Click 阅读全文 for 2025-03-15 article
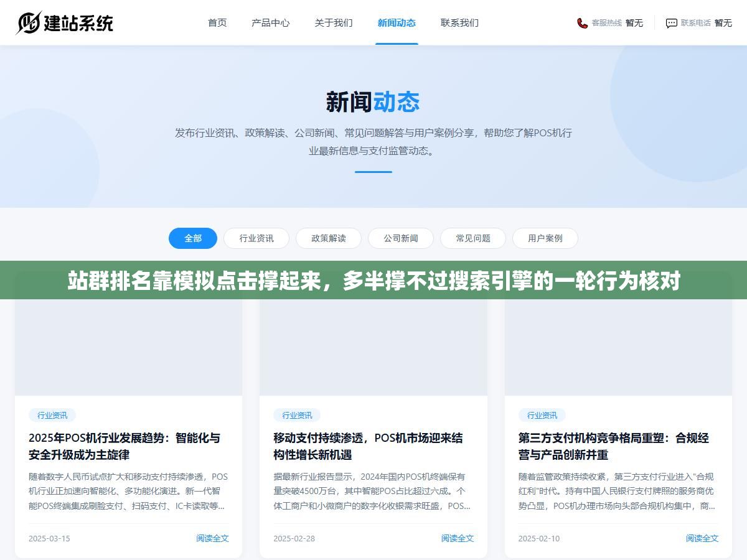 [212, 538]
